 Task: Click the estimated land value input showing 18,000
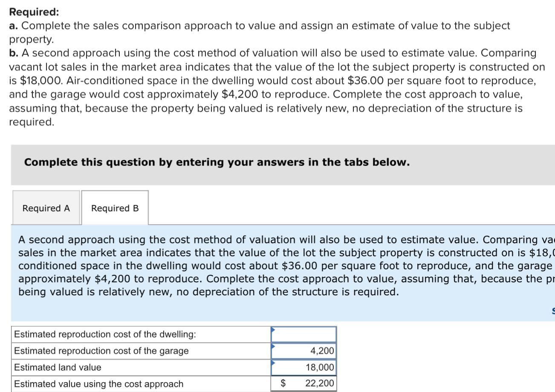[x=304, y=367]
